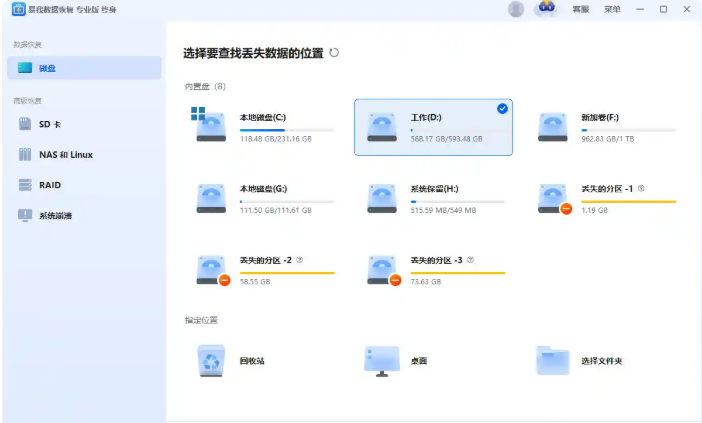This screenshot has width=702, height=423.
Task: Open the 菜单 menu
Action: (612, 9)
